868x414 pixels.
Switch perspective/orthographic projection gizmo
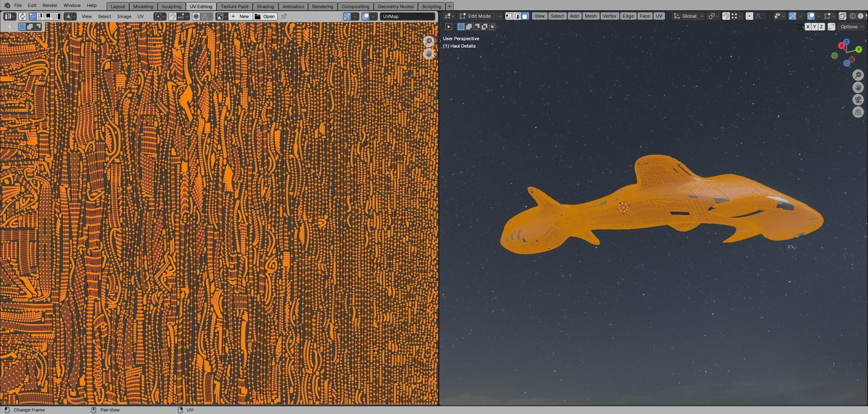pyautogui.click(x=858, y=112)
